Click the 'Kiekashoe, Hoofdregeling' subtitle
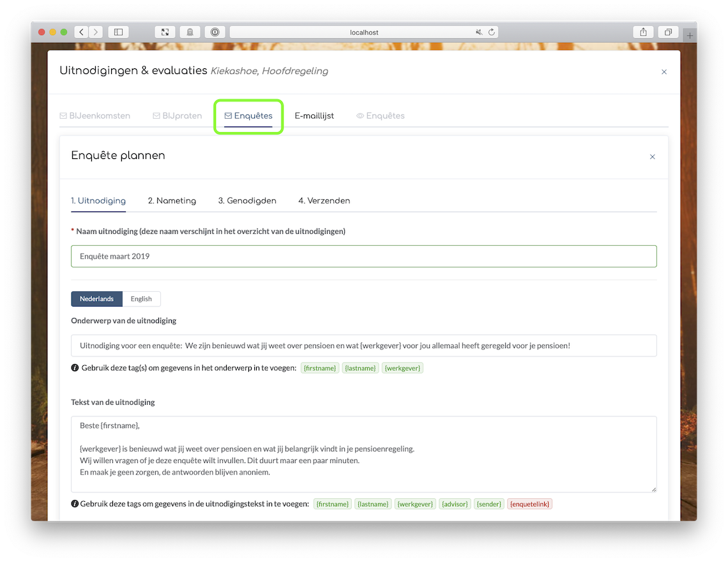The image size is (728, 562). tap(269, 71)
